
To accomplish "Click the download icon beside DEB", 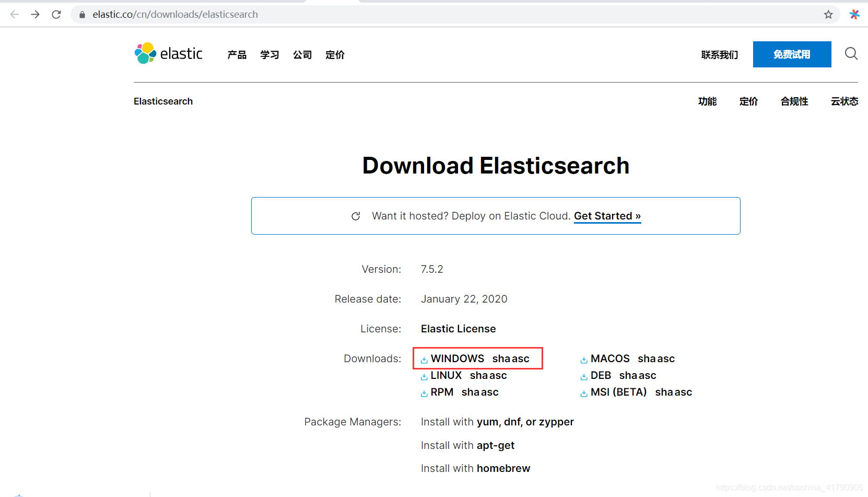I will click(584, 376).
